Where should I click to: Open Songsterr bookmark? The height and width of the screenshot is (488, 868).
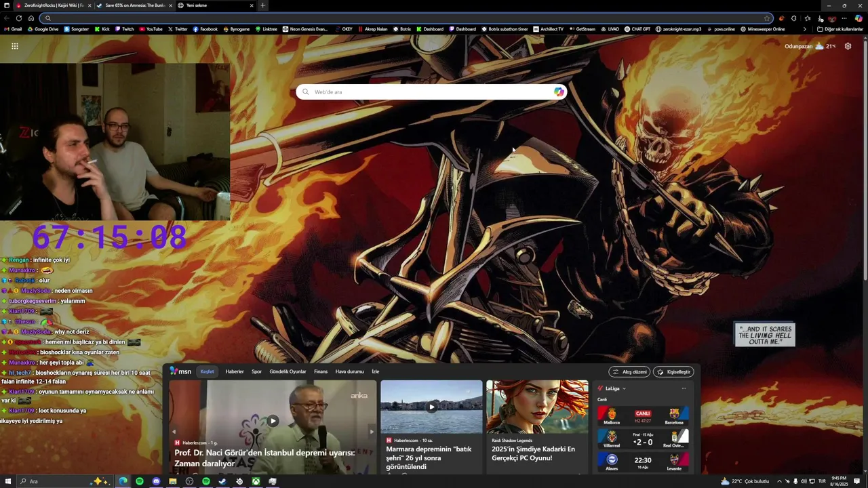point(77,29)
